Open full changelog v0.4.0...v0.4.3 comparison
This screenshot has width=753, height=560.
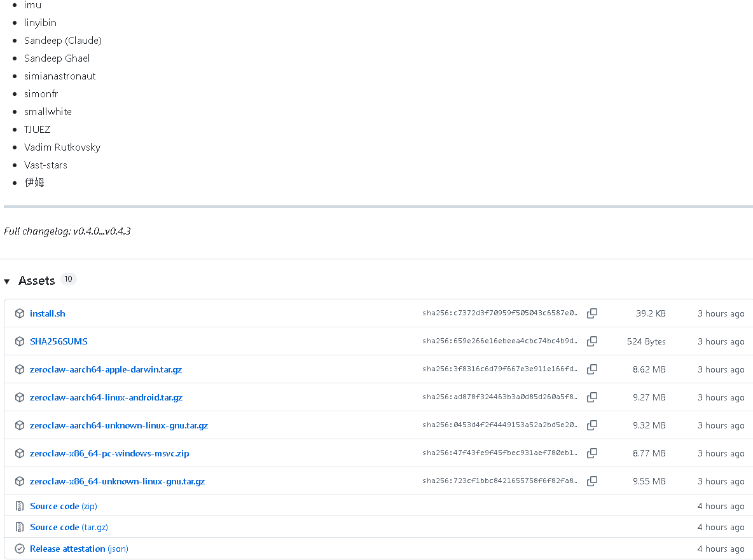[x=102, y=231]
